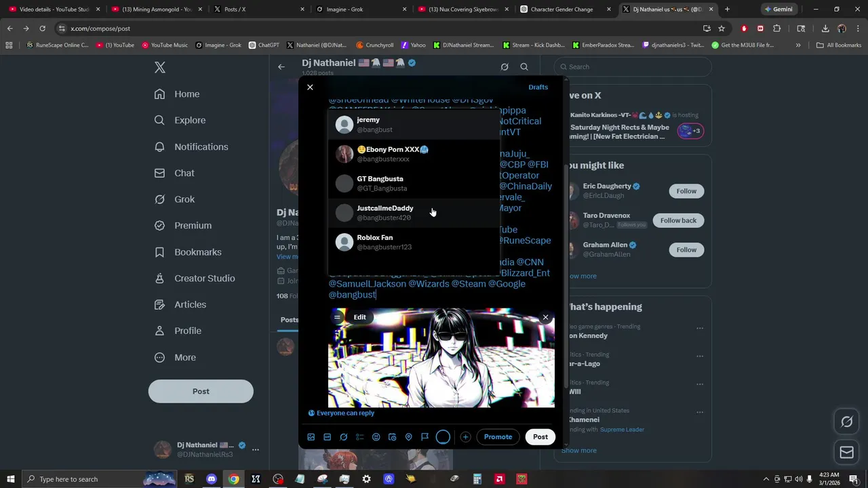
Task: Open Bookmarks in X sidebar
Action: click(188, 252)
